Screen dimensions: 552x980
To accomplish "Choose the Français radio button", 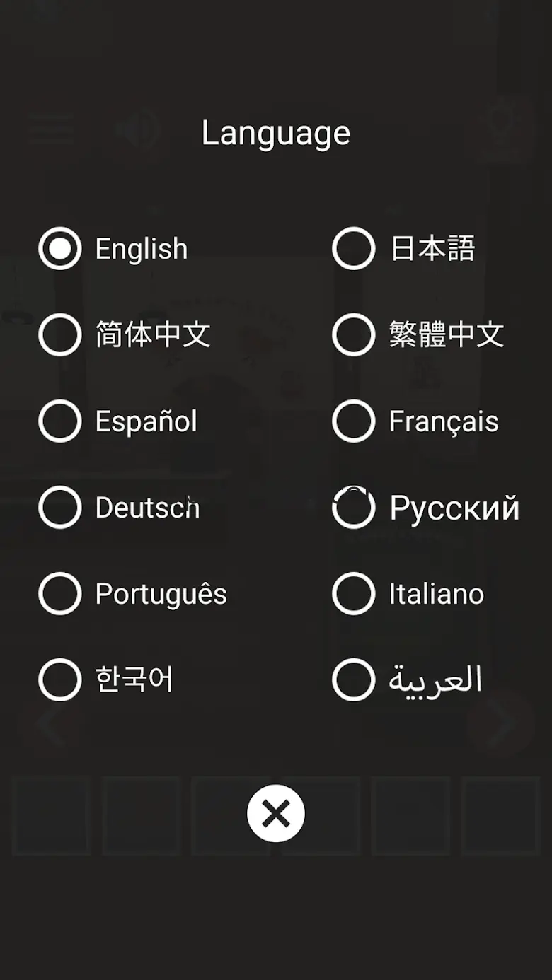I will pyautogui.click(x=353, y=421).
